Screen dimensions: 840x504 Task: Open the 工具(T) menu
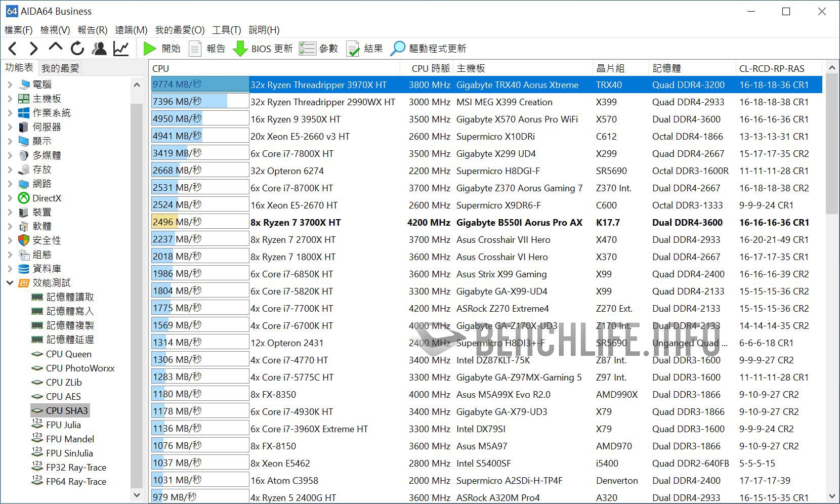226,30
